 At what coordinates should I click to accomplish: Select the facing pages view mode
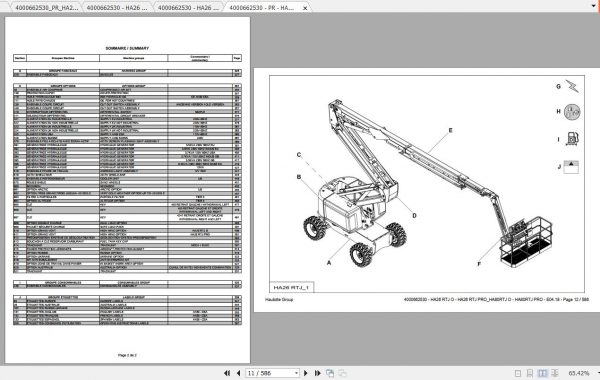point(543,373)
